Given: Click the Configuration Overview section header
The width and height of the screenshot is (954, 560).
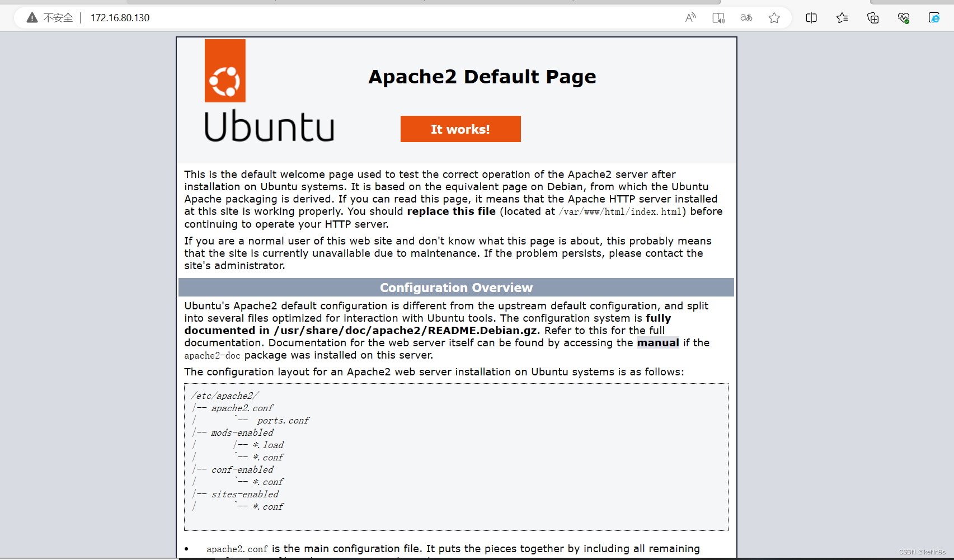Looking at the screenshot, I should [x=456, y=288].
